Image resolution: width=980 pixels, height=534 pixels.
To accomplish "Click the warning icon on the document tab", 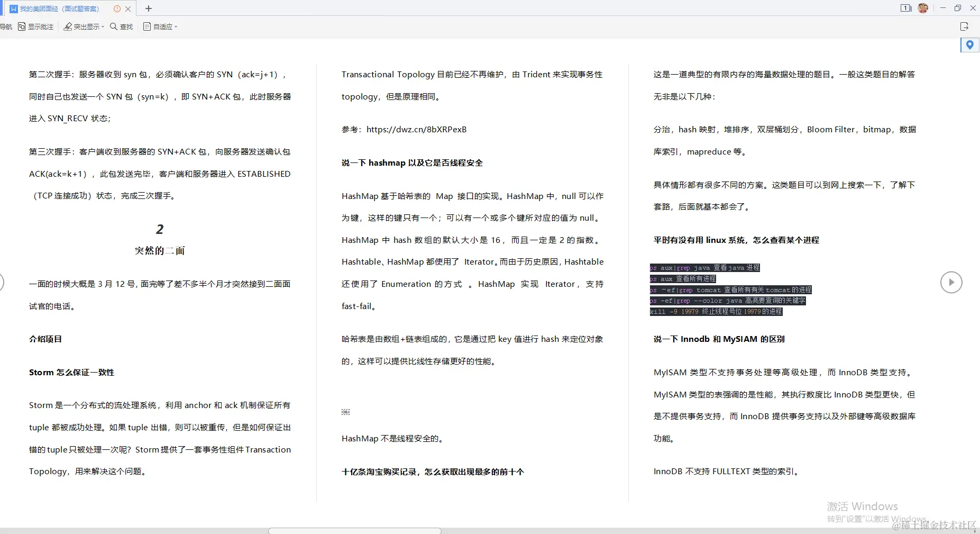I will click(x=117, y=8).
